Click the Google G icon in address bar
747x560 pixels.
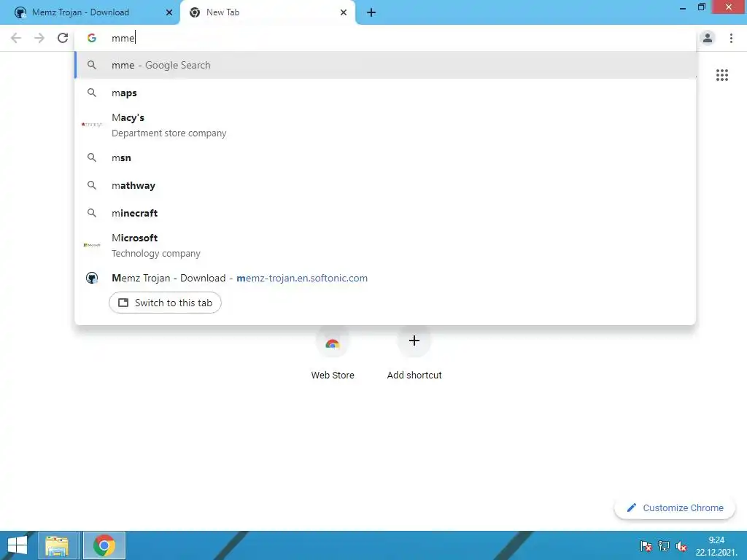[92, 38]
